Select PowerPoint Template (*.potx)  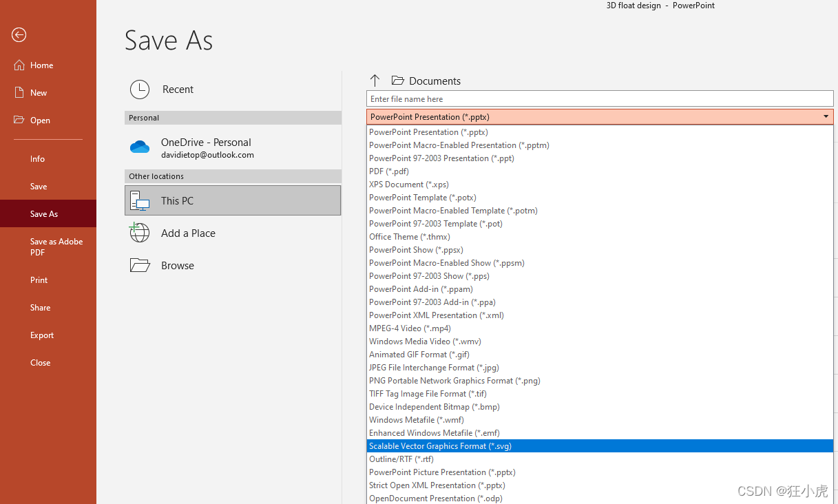(600, 197)
